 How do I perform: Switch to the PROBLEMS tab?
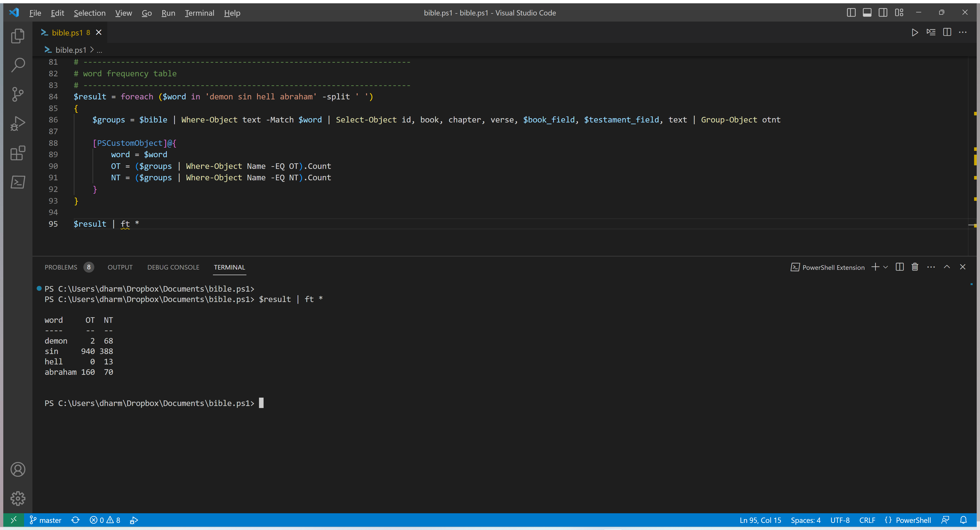[61, 267]
